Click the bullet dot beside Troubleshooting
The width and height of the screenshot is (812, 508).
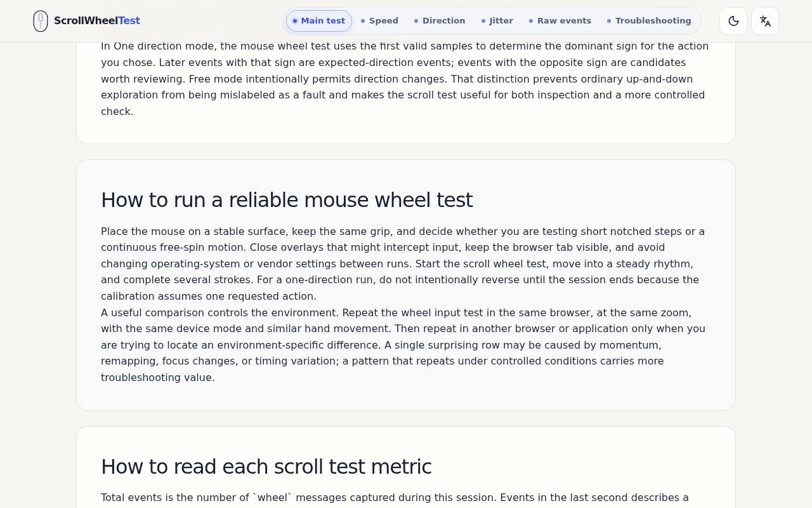pos(609,21)
